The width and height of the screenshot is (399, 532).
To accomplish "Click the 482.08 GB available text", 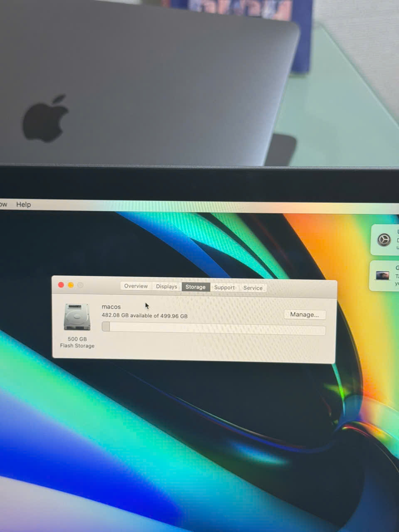I will point(144,315).
